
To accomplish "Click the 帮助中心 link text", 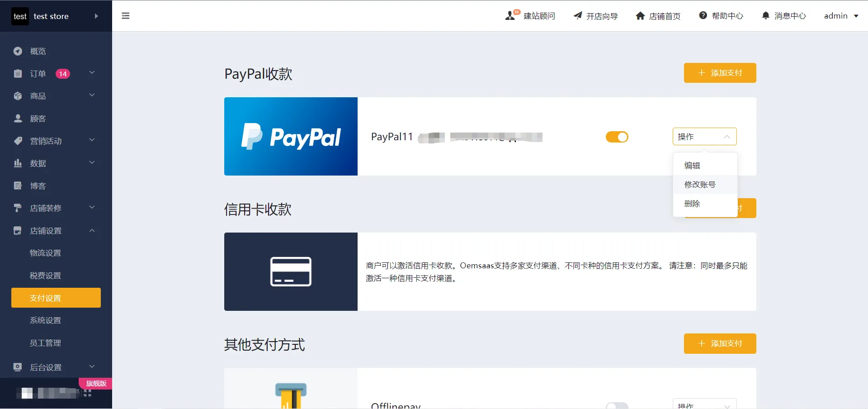I will [727, 16].
